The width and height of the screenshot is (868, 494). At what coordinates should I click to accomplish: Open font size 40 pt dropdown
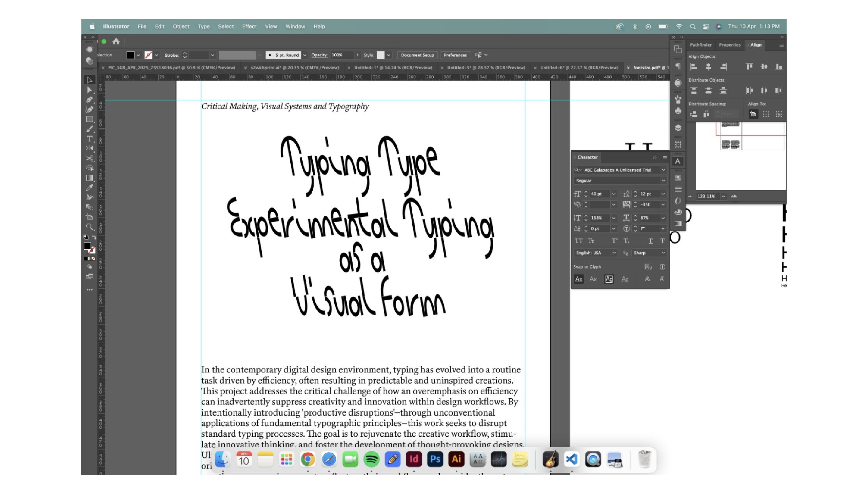point(613,194)
